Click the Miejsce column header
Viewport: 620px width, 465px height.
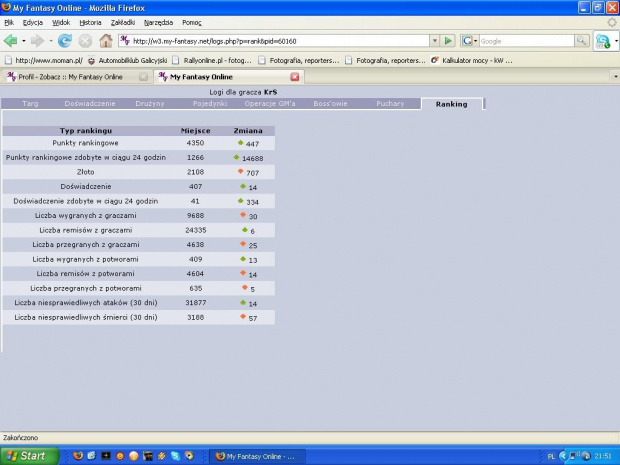click(x=195, y=130)
